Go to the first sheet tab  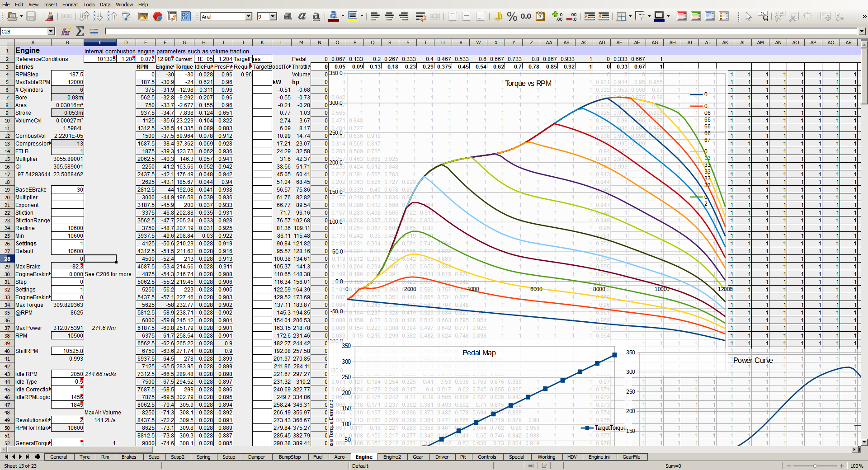[x=6, y=457]
